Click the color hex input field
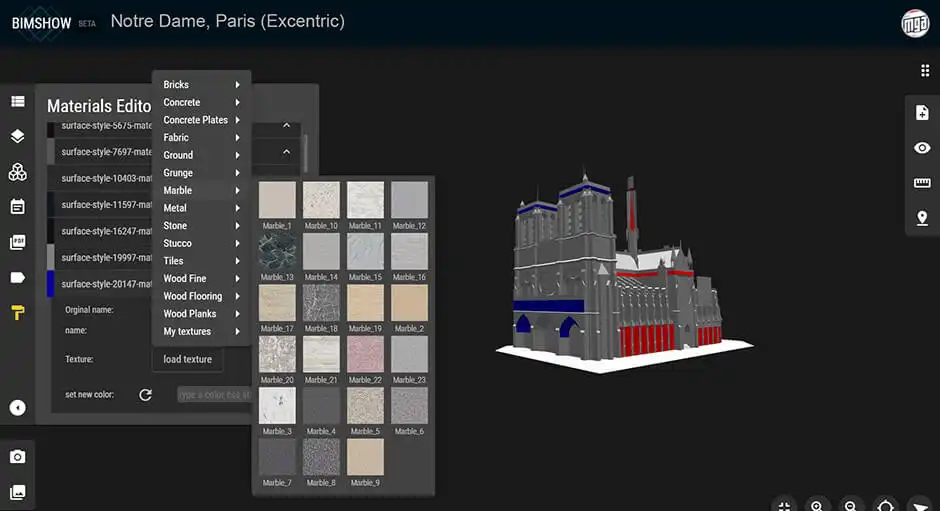This screenshot has height=511, width=940. tap(215, 395)
